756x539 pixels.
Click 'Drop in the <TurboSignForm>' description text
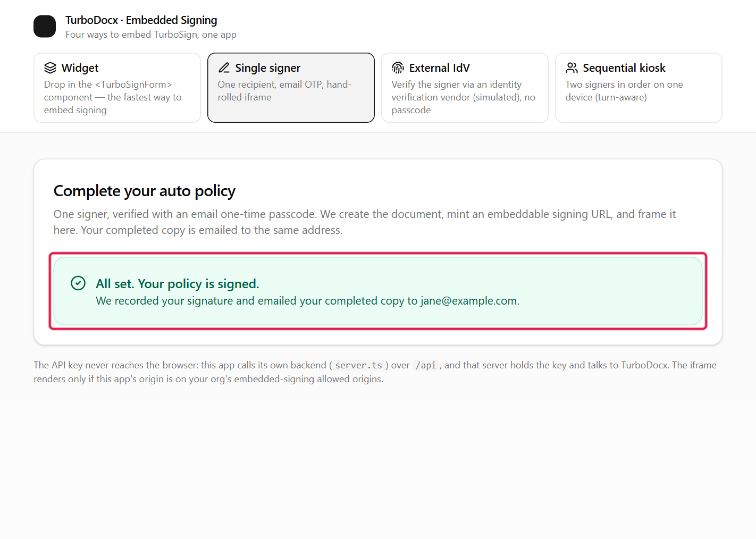113,97
